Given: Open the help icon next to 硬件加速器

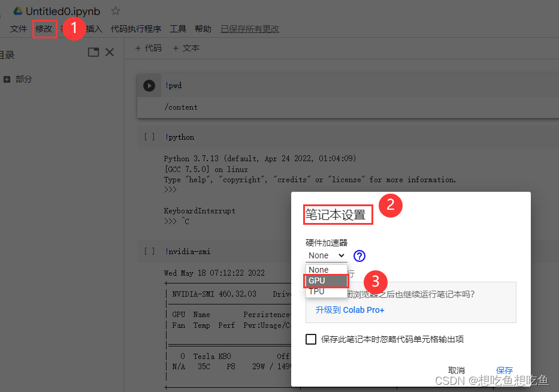Looking at the screenshot, I should (359, 256).
